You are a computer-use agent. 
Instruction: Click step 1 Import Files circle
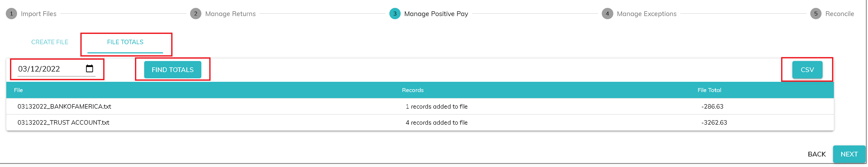tap(12, 14)
